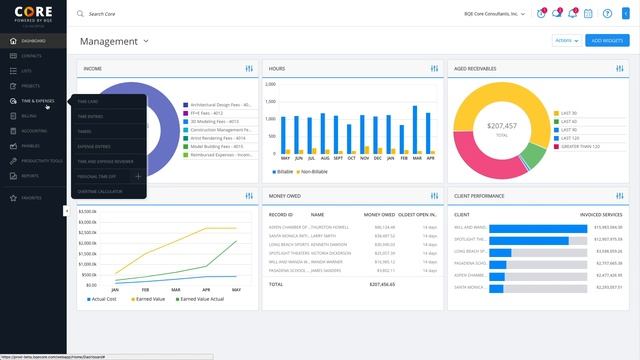Click the Oldest Open Invoice column header
This screenshot has width=640, height=360.
417,215
